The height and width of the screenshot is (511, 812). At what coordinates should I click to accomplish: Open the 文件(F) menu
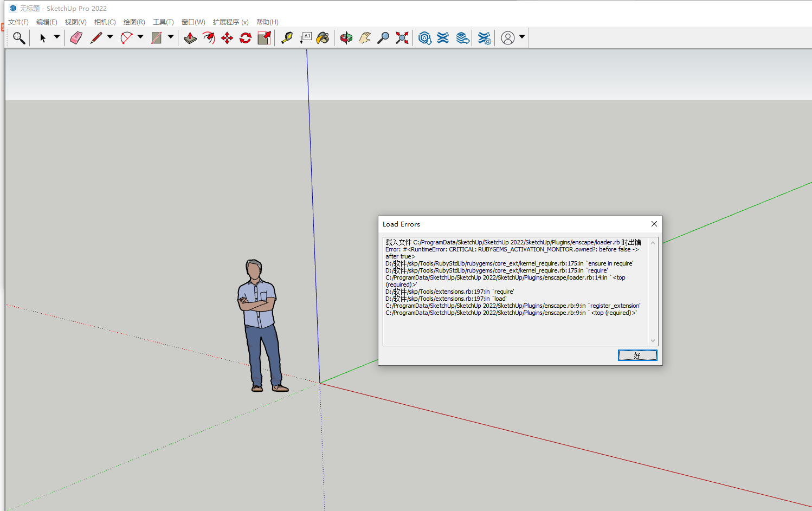18,22
